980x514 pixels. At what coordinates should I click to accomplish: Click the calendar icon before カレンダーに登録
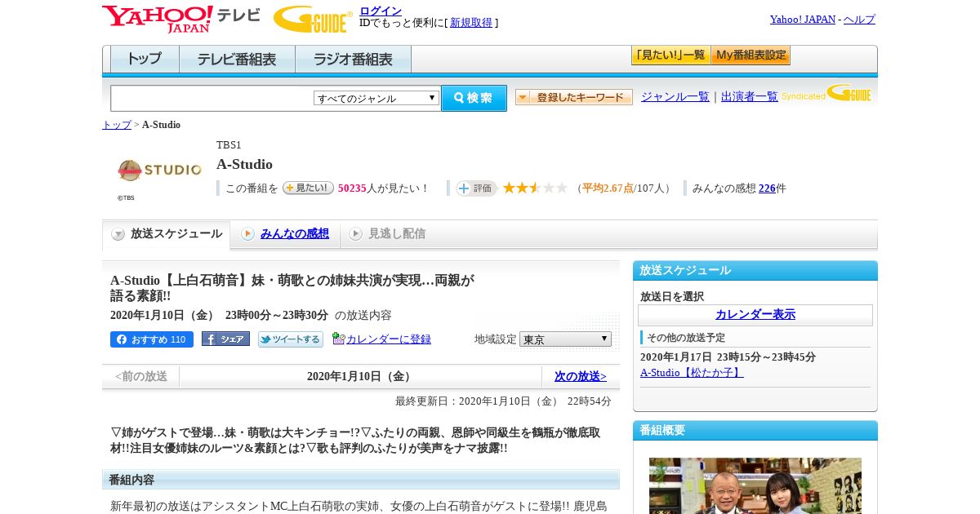point(338,339)
